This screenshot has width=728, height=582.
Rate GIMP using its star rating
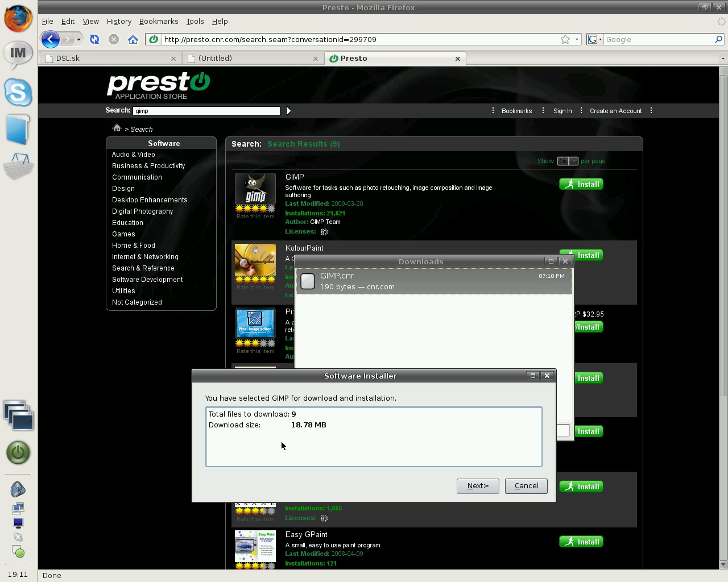click(255, 209)
